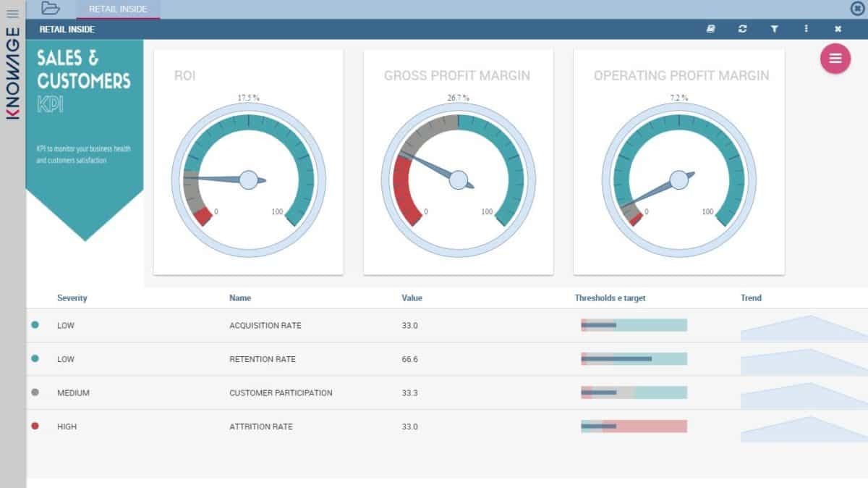The width and height of the screenshot is (868, 488).
Task: Click the Name column header
Action: (x=240, y=298)
